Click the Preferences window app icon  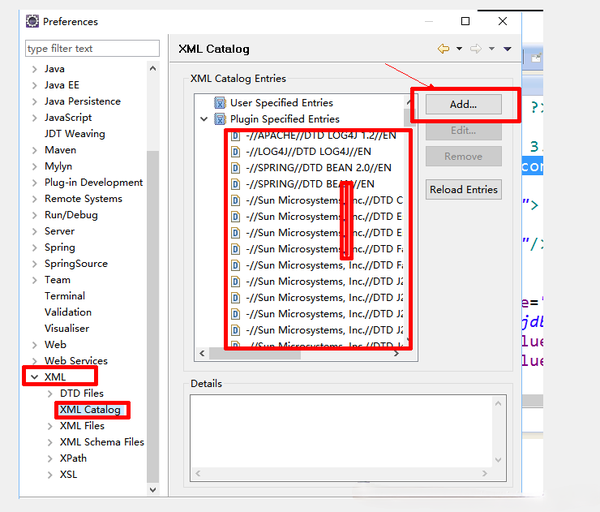tap(32, 21)
